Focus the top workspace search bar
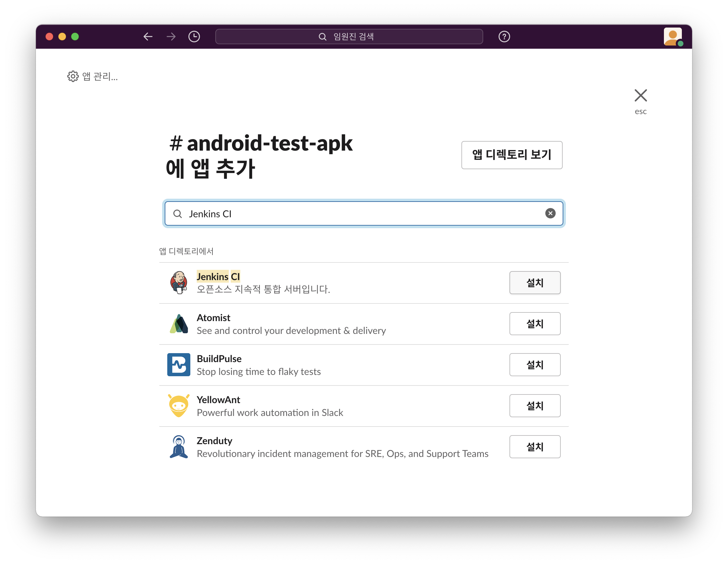The image size is (728, 564). [x=349, y=36]
